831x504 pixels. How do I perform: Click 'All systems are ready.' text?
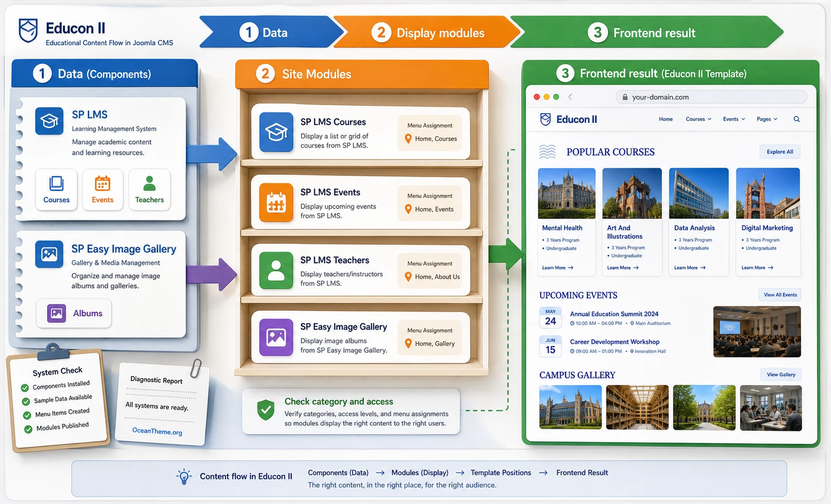(157, 406)
